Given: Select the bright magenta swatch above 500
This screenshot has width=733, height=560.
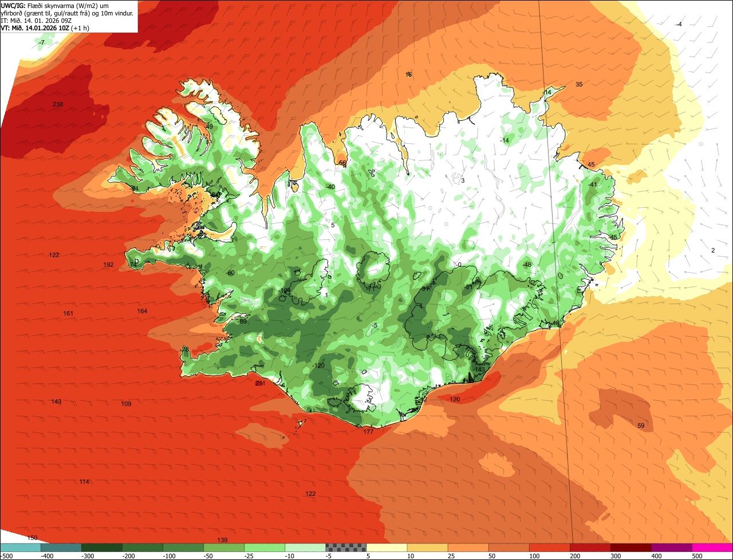Looking at the screenshot, I should coord(712,547).
